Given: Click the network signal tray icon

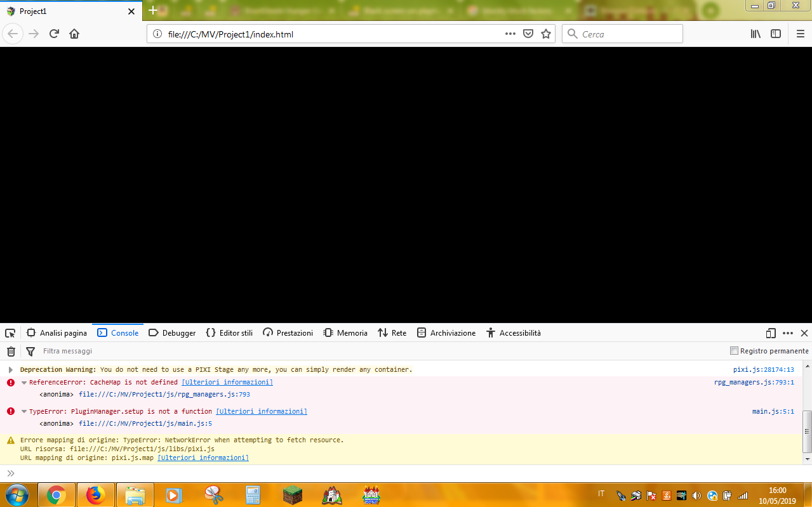Looking at the screenshot, I should [x=742, y=496].
